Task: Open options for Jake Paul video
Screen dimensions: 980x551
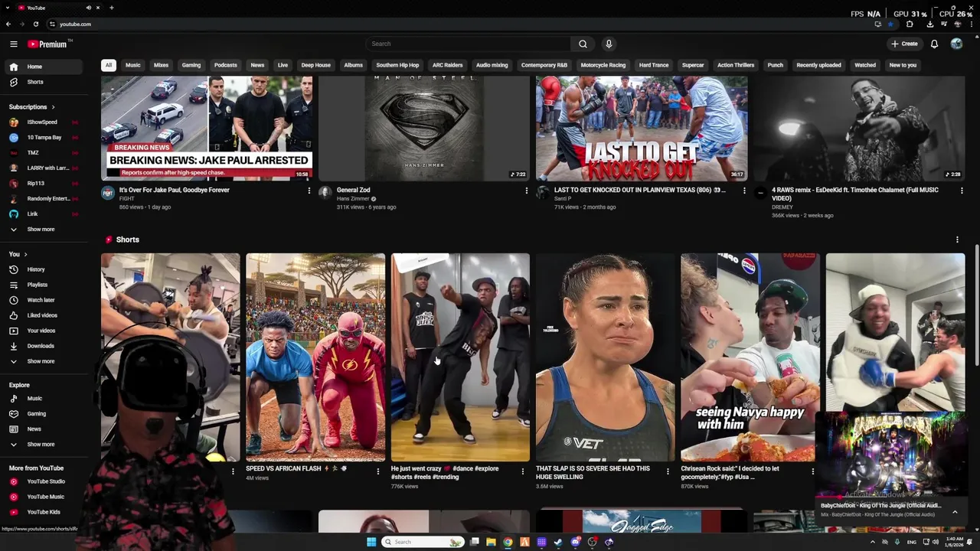Action: 309,191
